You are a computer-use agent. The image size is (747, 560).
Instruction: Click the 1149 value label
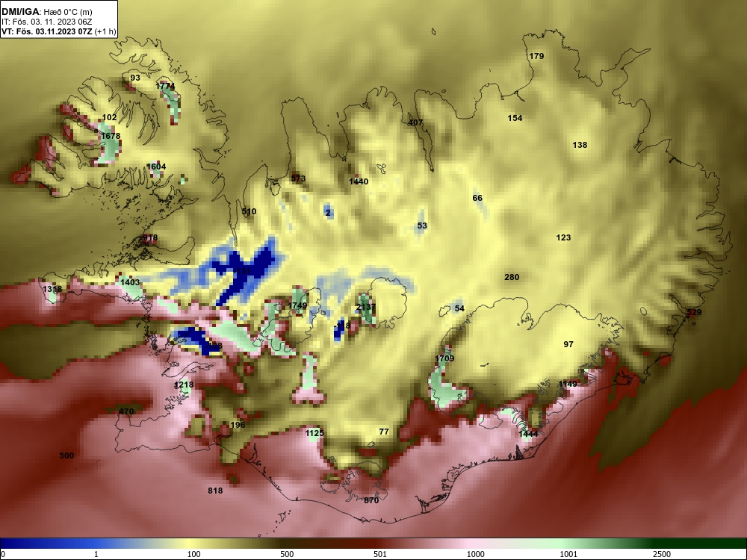(568, 383)
